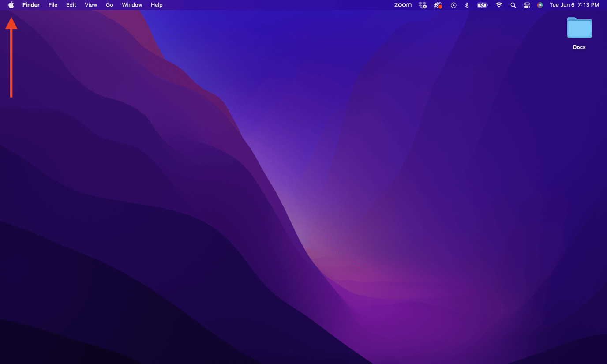Viewport: 607px width, 364px height.
Task: Open the Apple menu
Action: point(11,5)
